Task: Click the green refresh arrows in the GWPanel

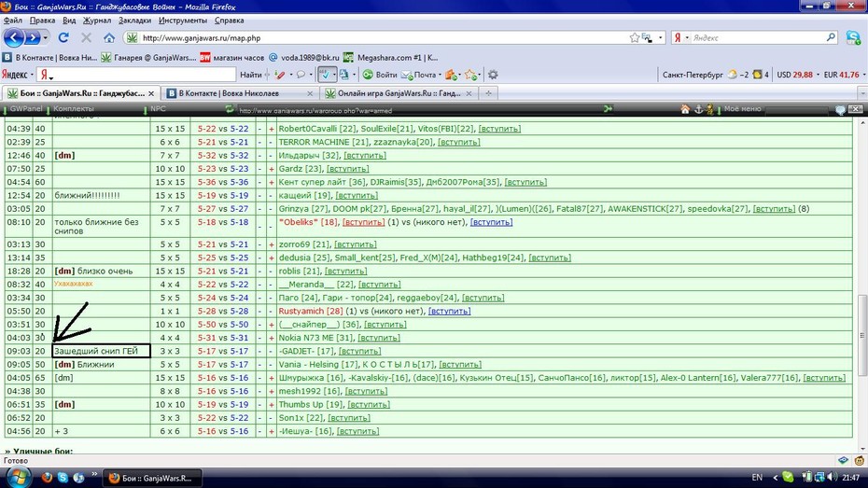Action: pos(230,109)
